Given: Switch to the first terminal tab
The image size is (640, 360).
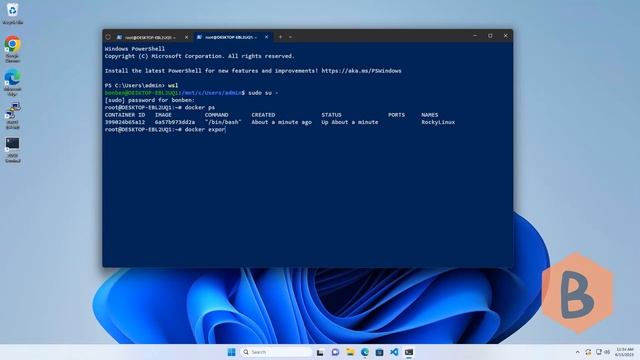Looking at the screenshot, I should 149,37.
